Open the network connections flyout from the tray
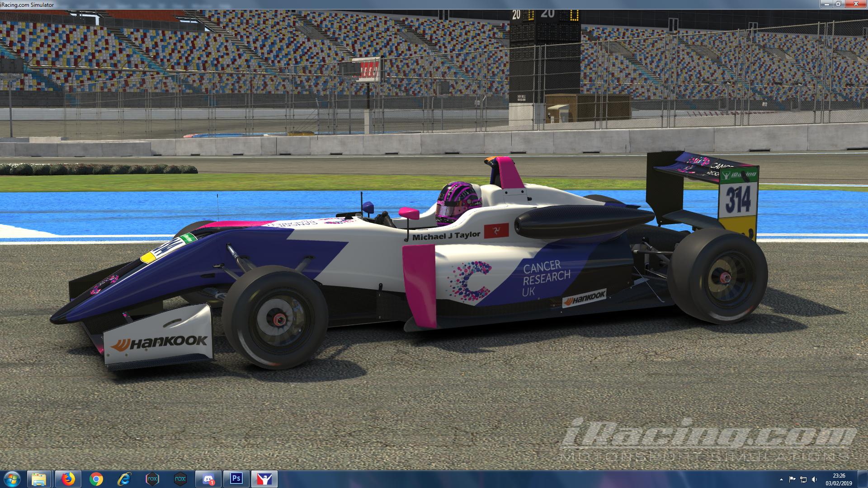The width and height of the screenshot is (868, 488). click(x=803, y=480)
